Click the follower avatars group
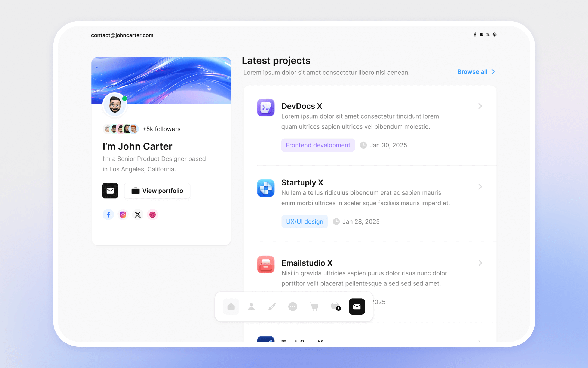The height and width of the screenshot is (368, 588). pyautogui.click(x=121, y=129)
